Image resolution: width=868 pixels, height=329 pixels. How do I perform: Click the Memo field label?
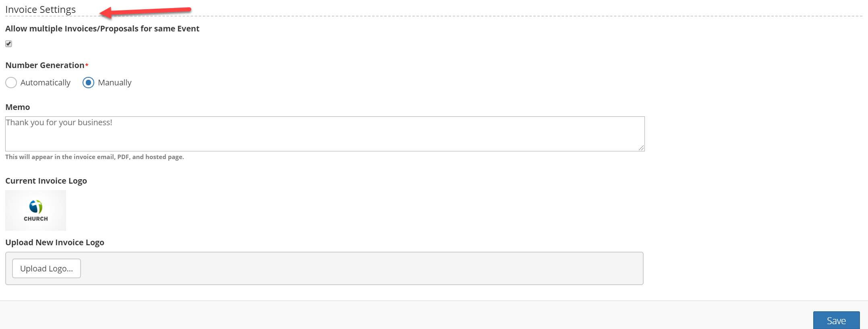(18, 107)
